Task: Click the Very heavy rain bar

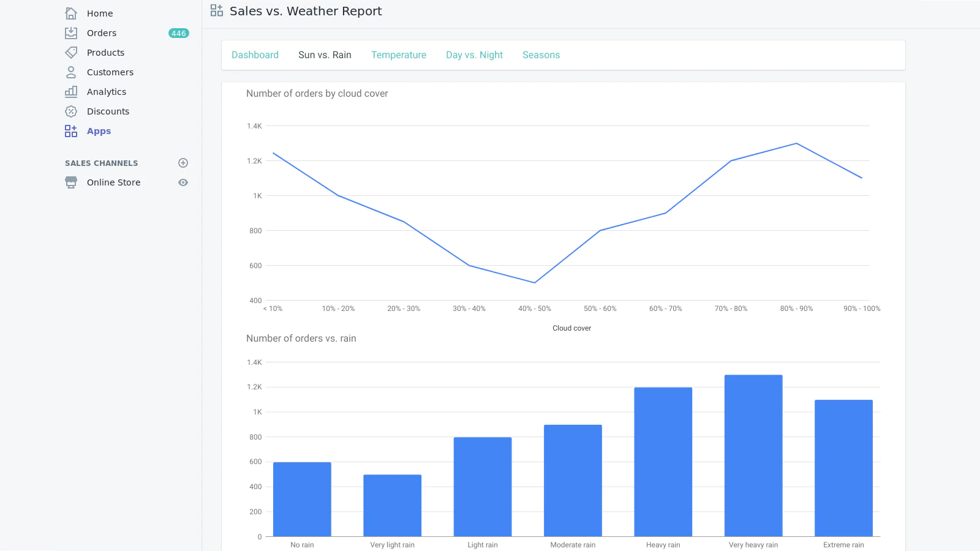Action: 753,455
